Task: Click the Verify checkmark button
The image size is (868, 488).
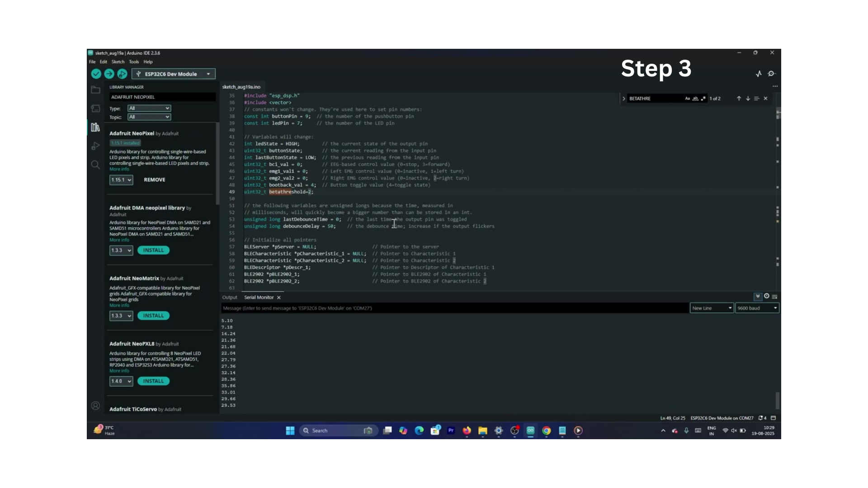Action: pos(96,74)
